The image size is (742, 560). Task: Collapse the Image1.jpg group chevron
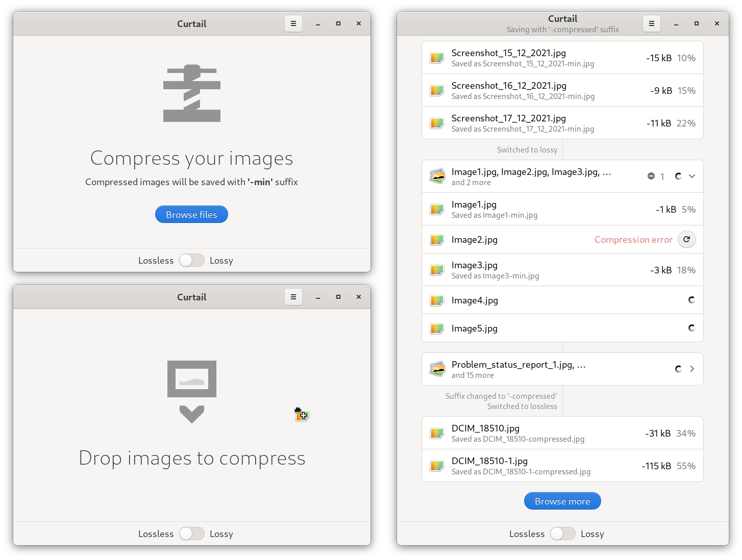point(692,176)
